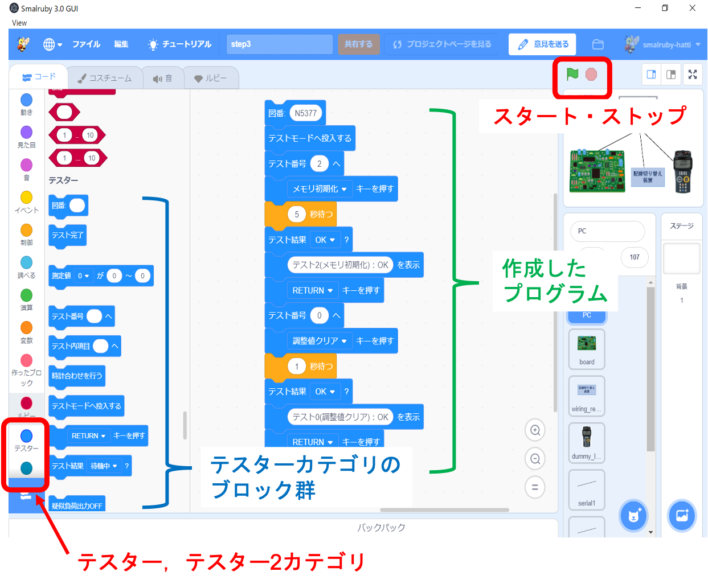Open the ファイル menu
708x588 pixels.
tap(86, 44)
